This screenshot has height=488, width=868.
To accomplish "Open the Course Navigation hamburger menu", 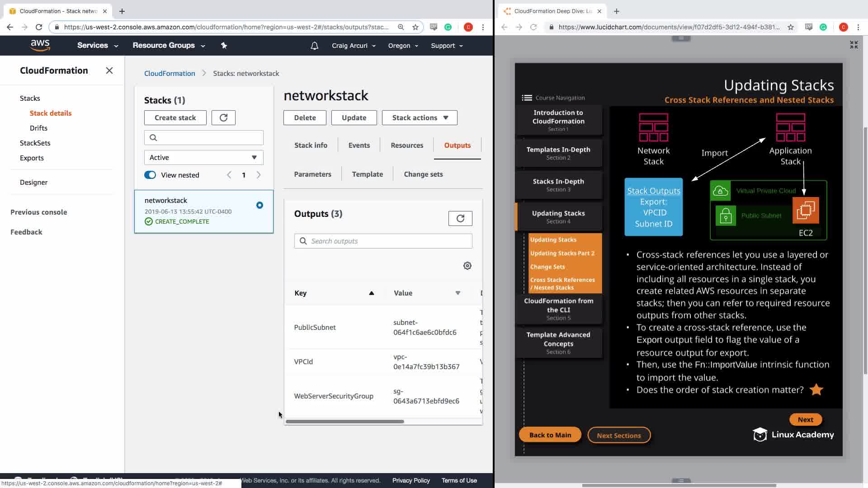I will (527, 98).
